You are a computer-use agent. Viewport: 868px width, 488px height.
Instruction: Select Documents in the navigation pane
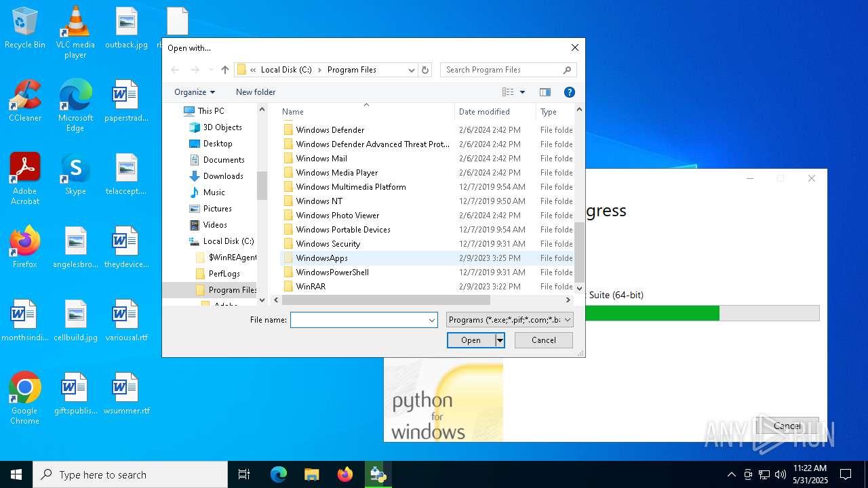[224, 160]
